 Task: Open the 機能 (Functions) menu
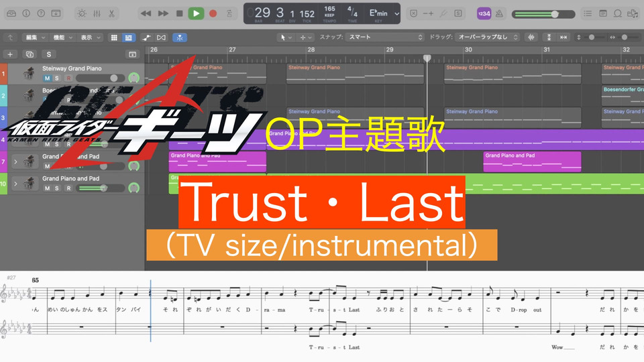coord(63,38)
